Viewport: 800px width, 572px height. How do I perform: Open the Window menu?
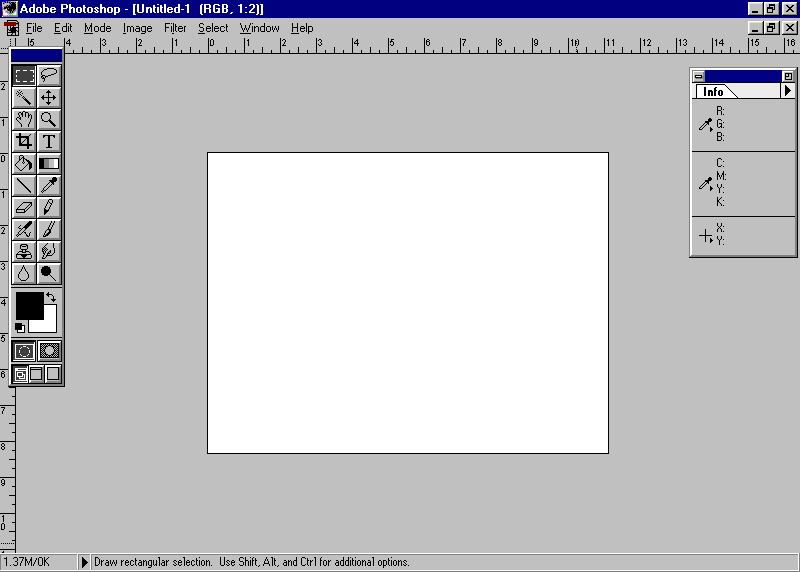pos(259,28)
